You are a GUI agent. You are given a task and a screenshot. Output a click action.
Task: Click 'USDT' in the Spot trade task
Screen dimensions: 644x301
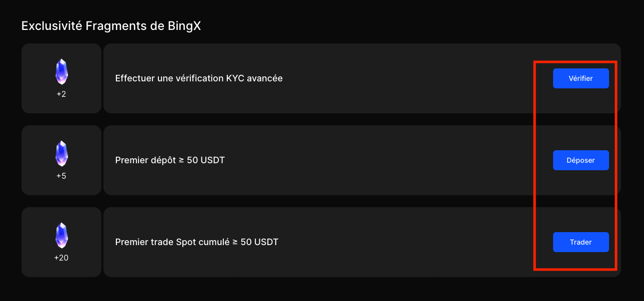266,242
